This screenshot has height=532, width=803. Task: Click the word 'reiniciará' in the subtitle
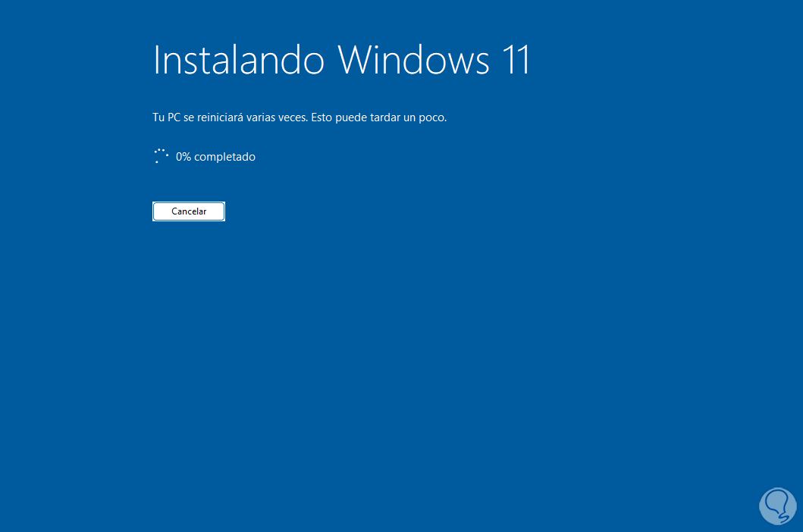click(220, 117)
